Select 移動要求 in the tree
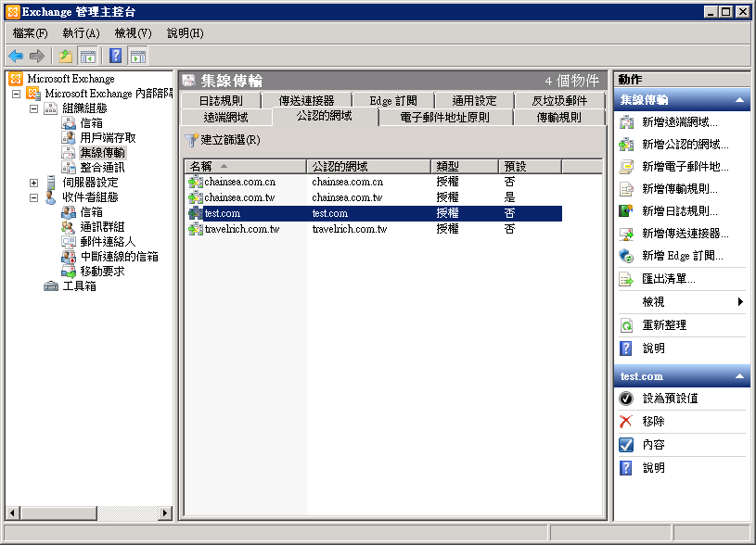This screenshot has width=756, height=545. click(x=102, y=272)
